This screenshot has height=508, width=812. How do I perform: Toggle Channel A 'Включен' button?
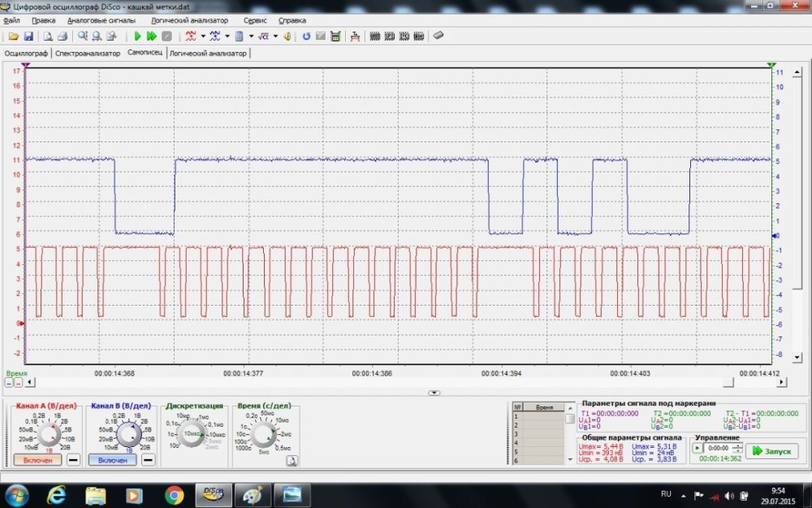[x=37, y=460]
